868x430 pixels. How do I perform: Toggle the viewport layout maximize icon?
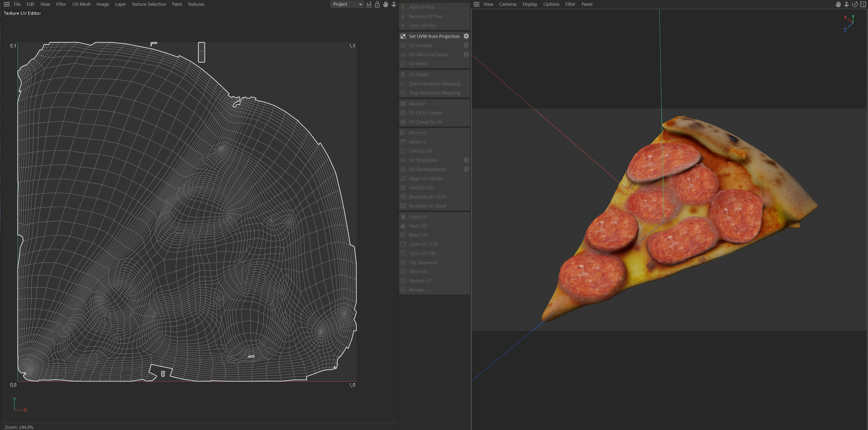pos(863,4)
